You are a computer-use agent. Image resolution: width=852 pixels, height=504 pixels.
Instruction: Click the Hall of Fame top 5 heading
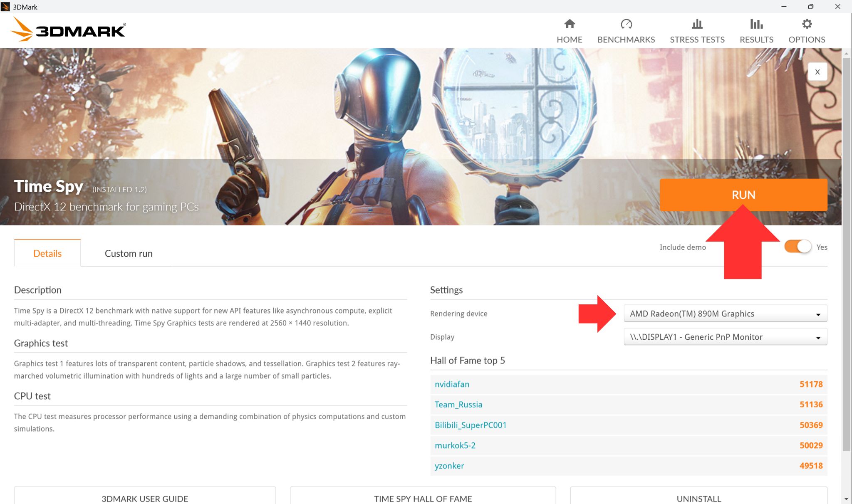[x=468, y=361]
